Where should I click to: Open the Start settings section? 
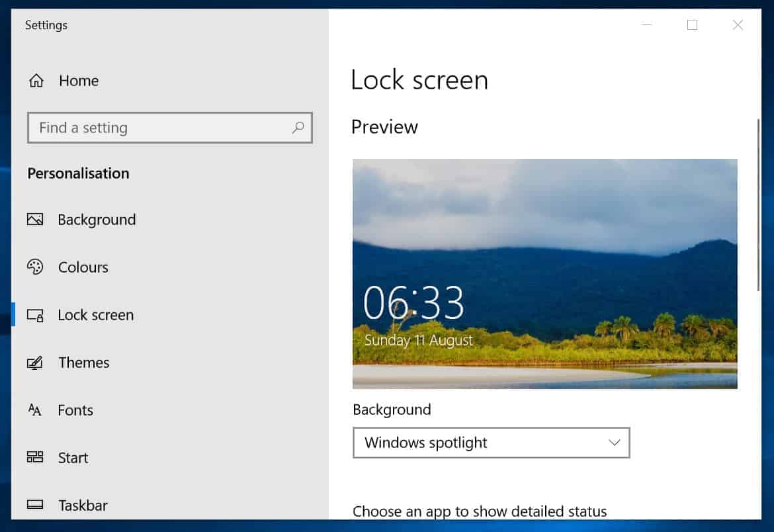coord(73,458)
